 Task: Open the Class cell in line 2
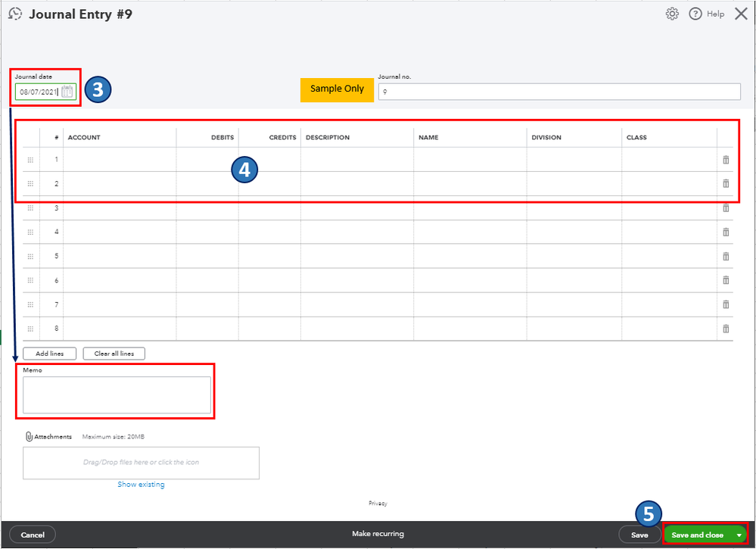pyautogui.click(x=669, y=184)
